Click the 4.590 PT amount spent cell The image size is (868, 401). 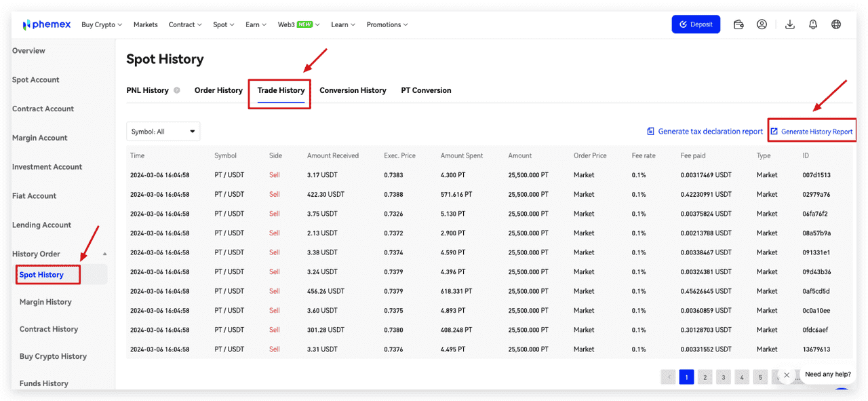pos(453,252)
